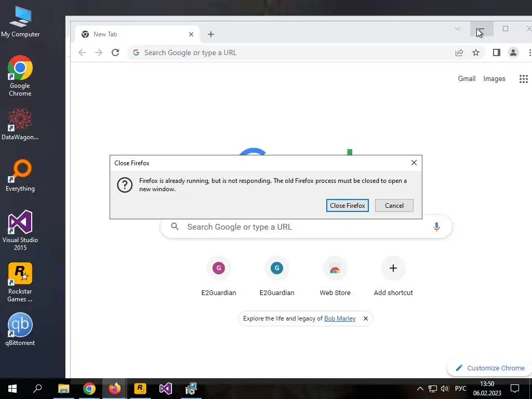Open Windows Start menu
This screenshot has width=532, height=399.
coord(12,389)
